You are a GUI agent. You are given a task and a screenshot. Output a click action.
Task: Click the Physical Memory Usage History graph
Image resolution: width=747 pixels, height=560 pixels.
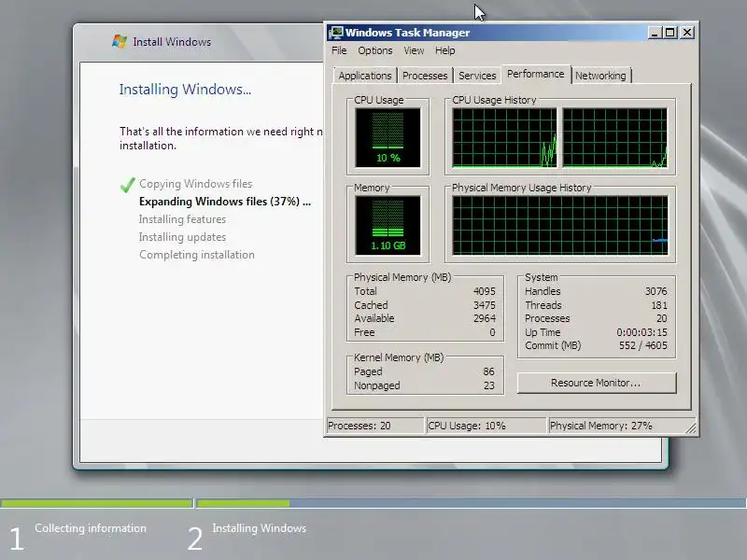[559, 225]
